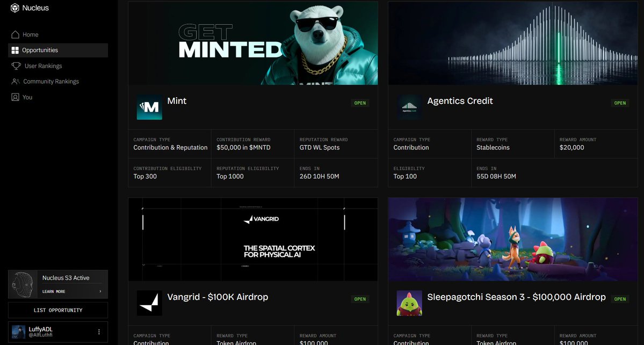
Task: Click the OPEN badge on Mint card
Action: pyautogui.click(x=360, y=103)
